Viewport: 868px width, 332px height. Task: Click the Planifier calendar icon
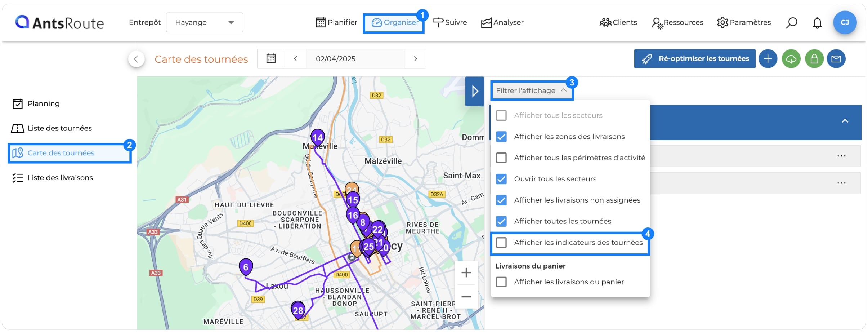(320, 22)
